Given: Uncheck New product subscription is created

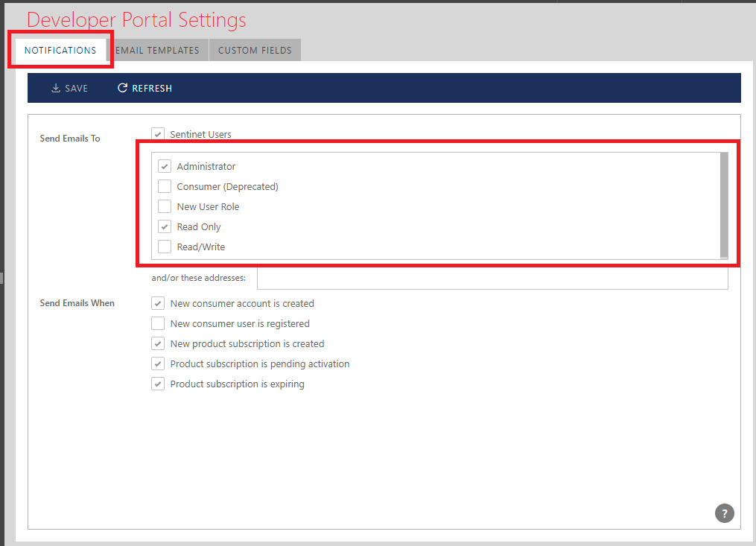Looking at the screenshot, I should [x=158, y=344].
